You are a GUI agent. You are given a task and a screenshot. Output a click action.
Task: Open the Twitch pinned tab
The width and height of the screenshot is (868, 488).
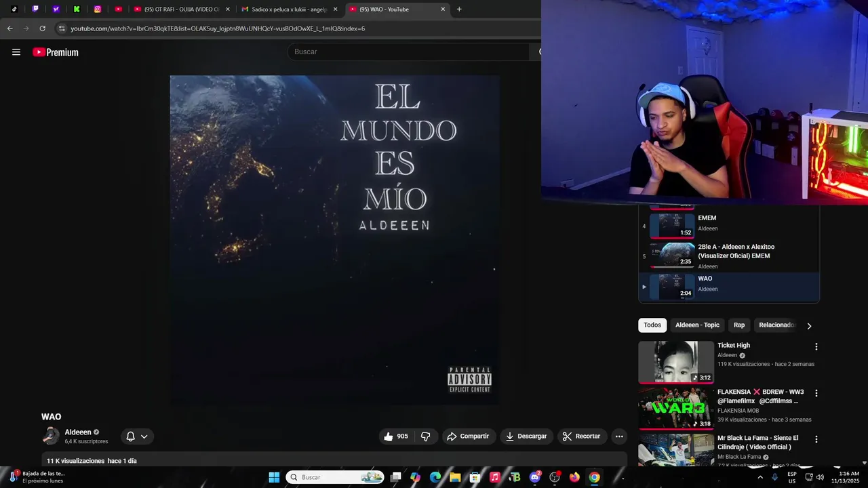(x=35, y=9)
